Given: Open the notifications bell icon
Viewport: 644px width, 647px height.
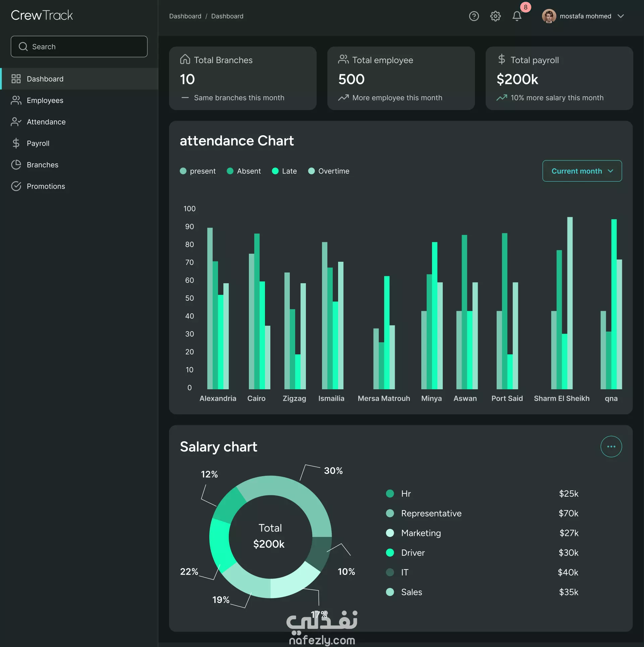Looking at the screenshot, I should pyautogui.click(x=517, y=16).
